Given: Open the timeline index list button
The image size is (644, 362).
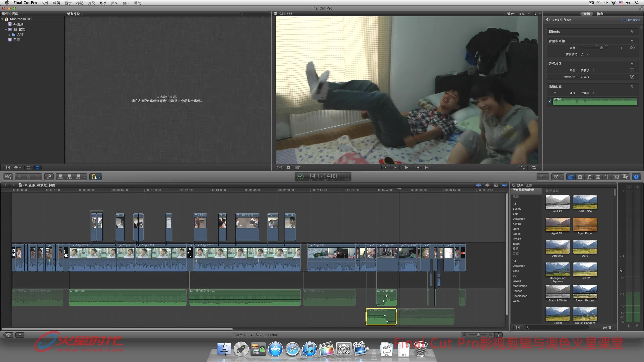Looking at the screenshot, I should [x=20, y=335].
